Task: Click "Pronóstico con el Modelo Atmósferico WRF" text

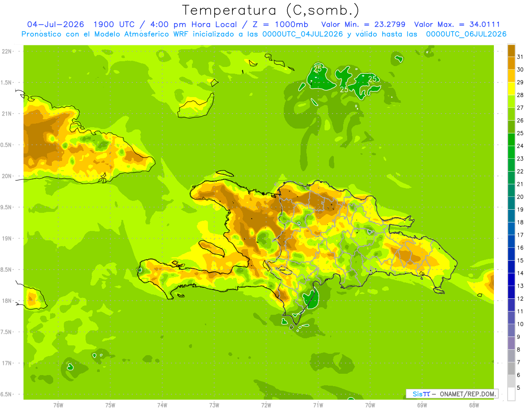Action: (x=106, y=34)
